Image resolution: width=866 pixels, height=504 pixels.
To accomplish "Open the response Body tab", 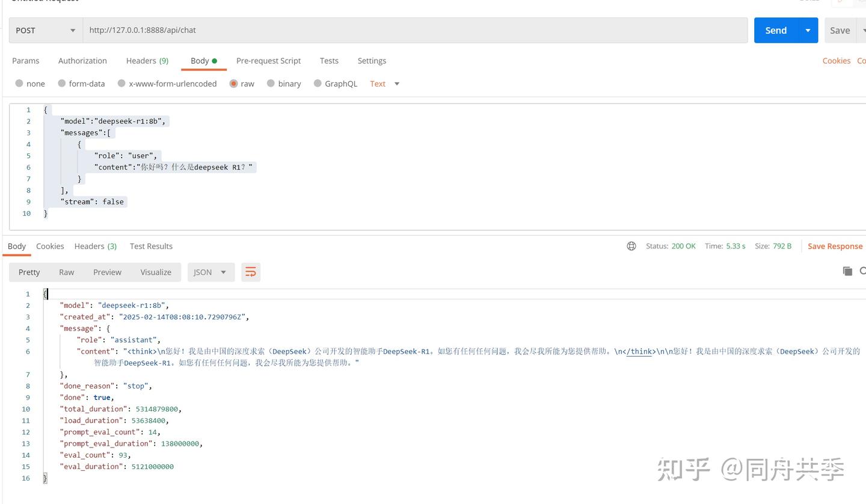I will 17,246.
